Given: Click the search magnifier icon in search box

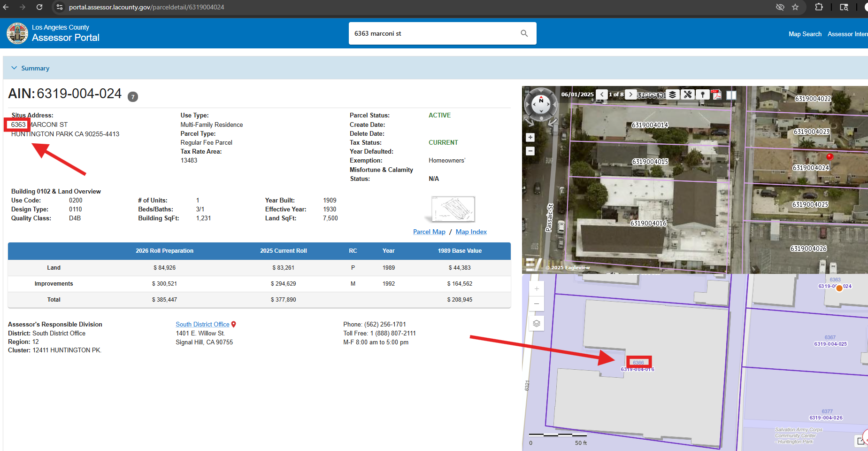Looking at the screenshot, I should coord(524,33).
